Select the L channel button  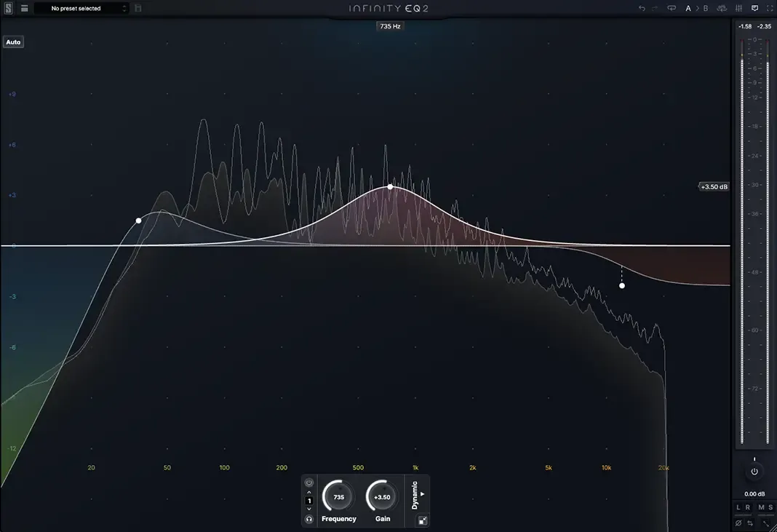[x=738, y=507]
